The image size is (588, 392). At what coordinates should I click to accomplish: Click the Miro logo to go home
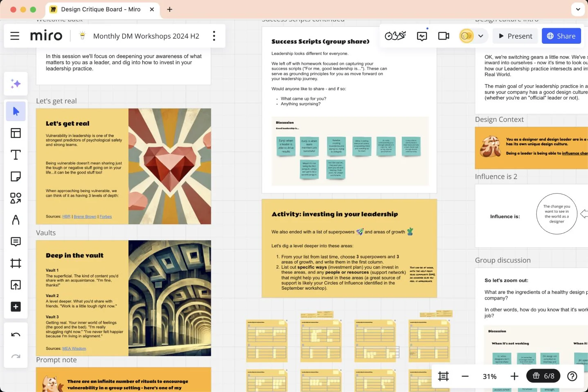pos(46,36)
